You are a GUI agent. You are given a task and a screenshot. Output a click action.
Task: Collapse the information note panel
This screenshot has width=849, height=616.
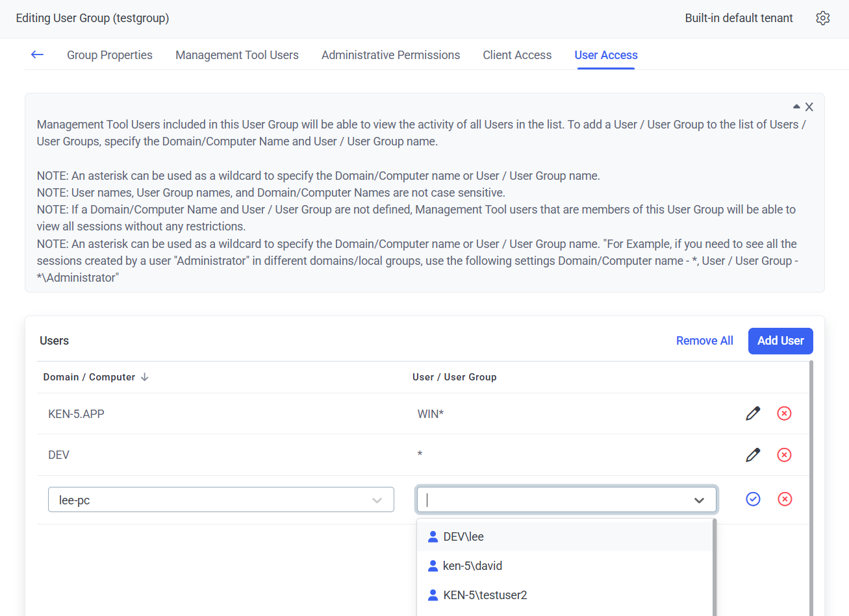coord(796,106)
